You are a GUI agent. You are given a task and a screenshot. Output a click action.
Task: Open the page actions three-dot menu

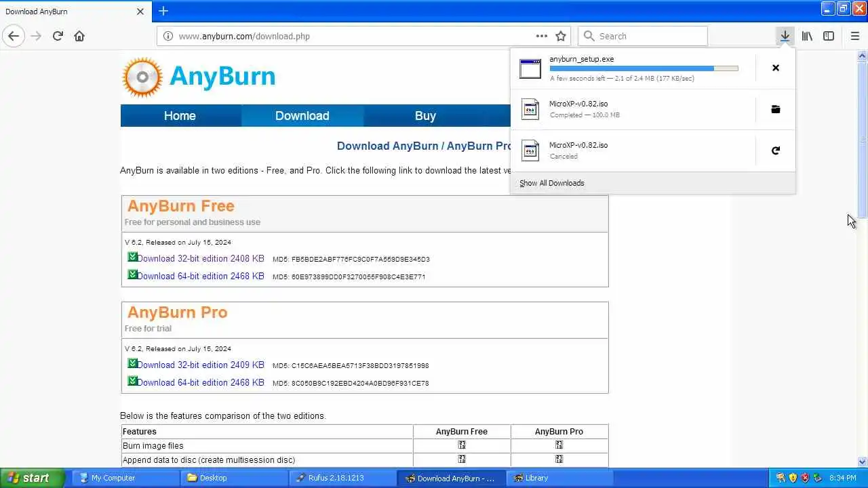(x=541, y=36)
